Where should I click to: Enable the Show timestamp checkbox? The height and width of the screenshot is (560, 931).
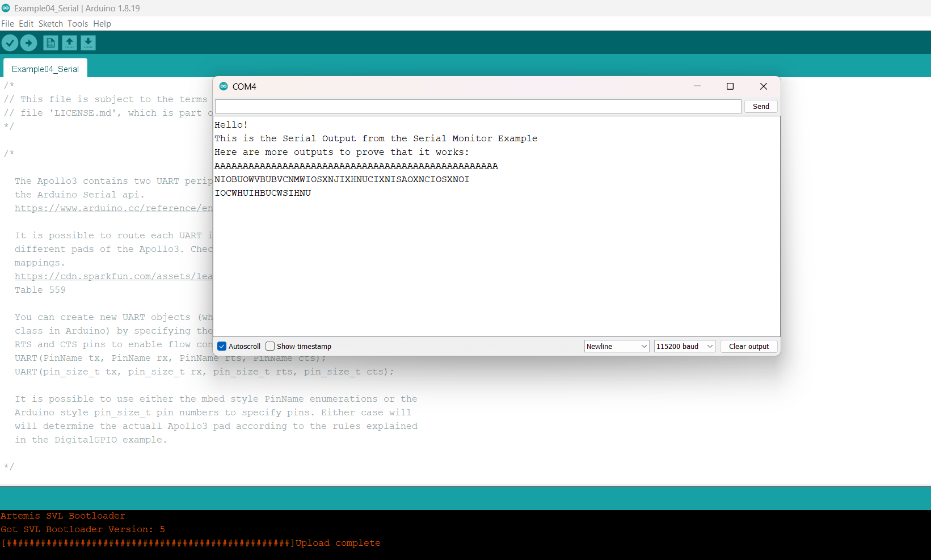coord(270,346)
